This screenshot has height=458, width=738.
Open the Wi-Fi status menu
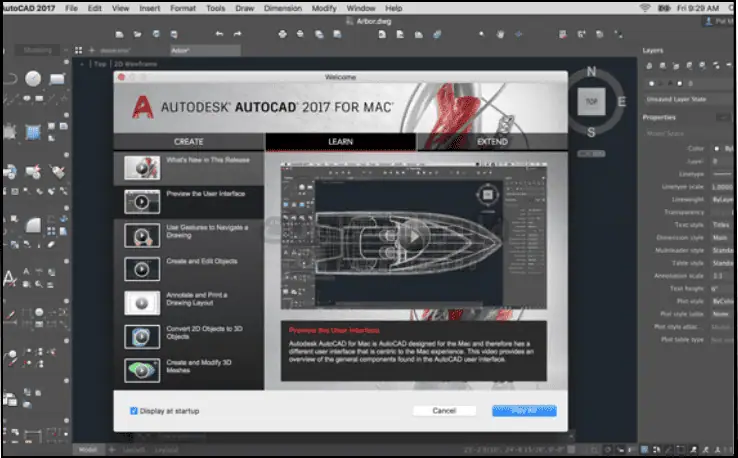(647, 8)
